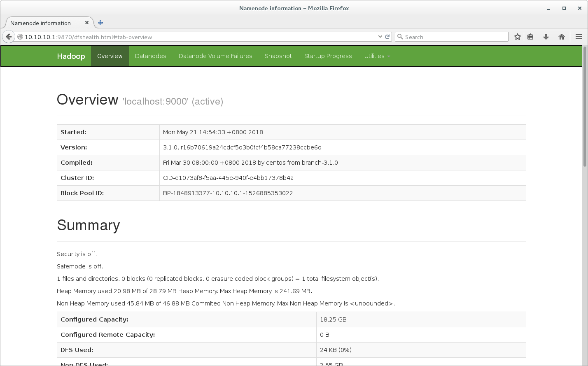
Task: Maximize the Firefox window
Action: [x=564, y=8]
